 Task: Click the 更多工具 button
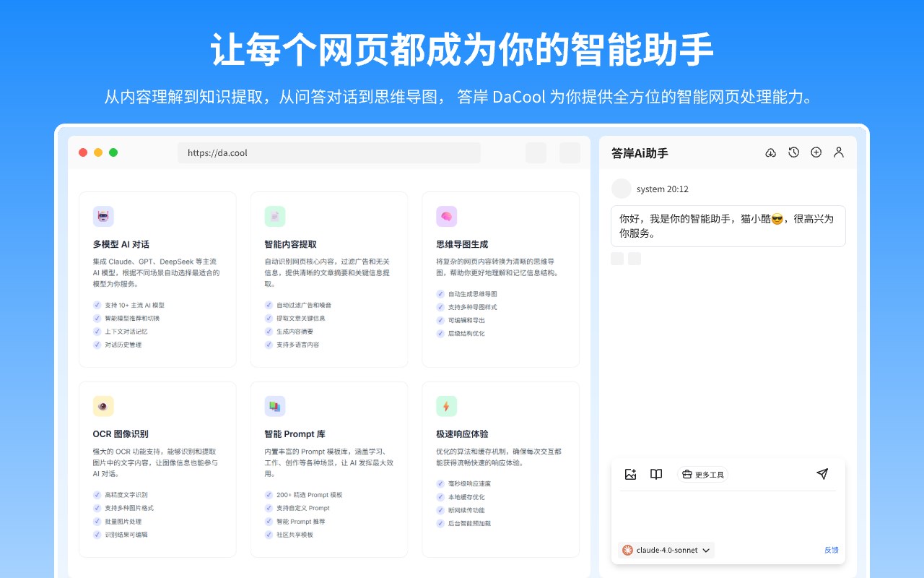(702, 475)
